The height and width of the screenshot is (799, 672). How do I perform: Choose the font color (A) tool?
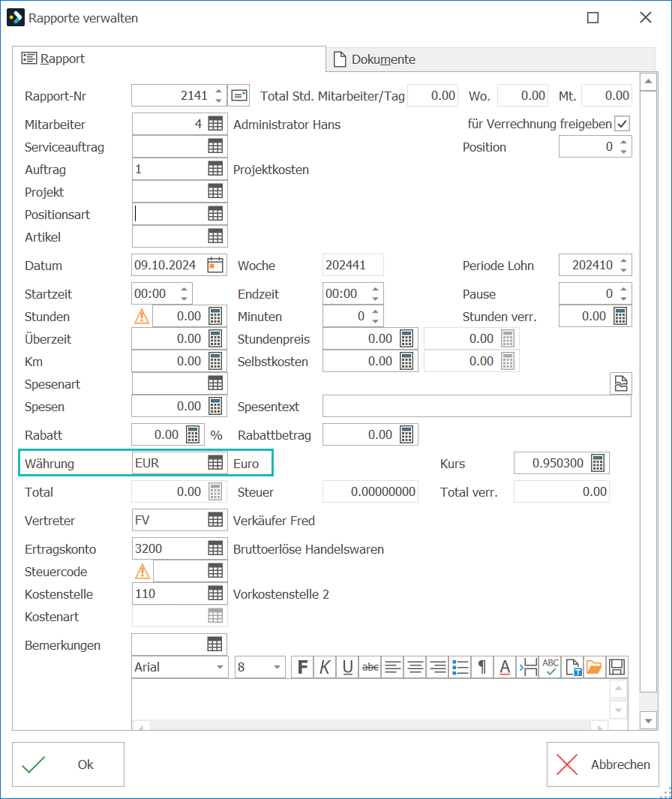[x=505, y=666]
